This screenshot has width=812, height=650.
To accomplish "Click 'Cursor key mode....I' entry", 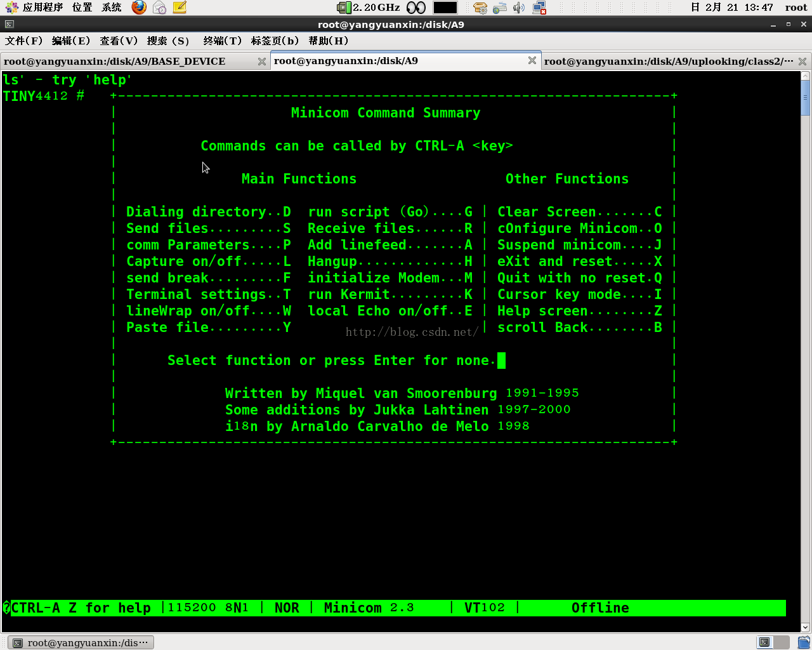I will [x=580, y=295].
